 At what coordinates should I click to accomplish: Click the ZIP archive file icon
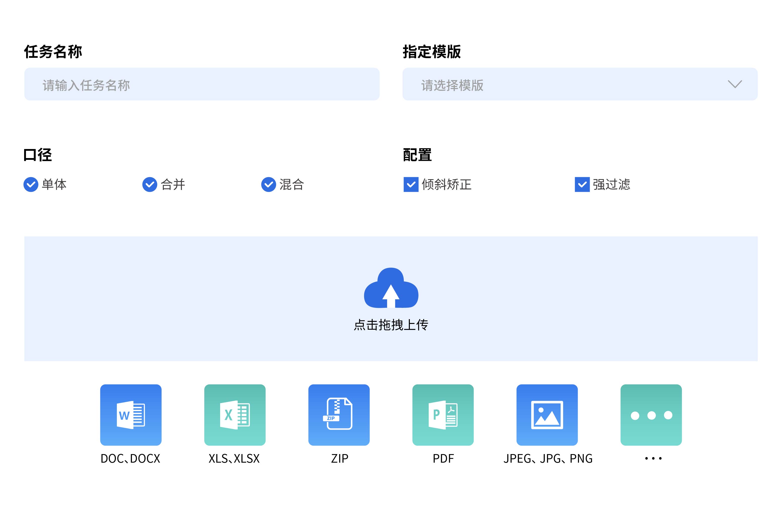pyautogui.click(x=339, y=415)
